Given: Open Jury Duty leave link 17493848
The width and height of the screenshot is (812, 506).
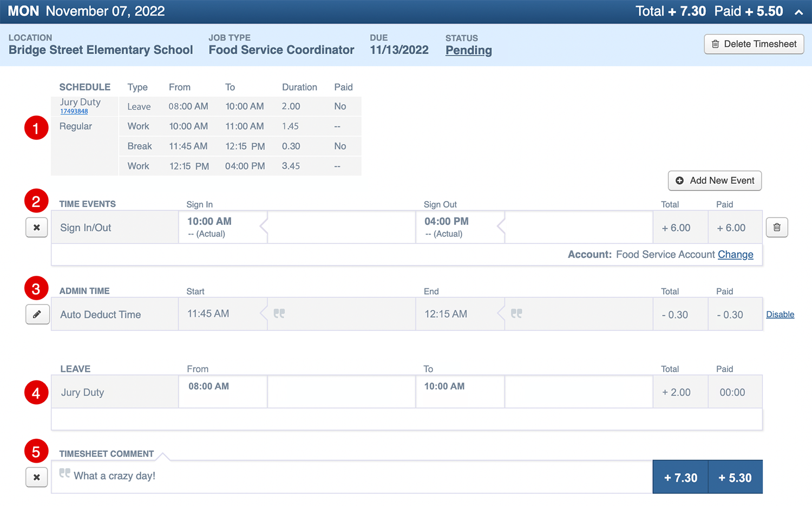Looking at the screenshot, I should click(74, 112).
